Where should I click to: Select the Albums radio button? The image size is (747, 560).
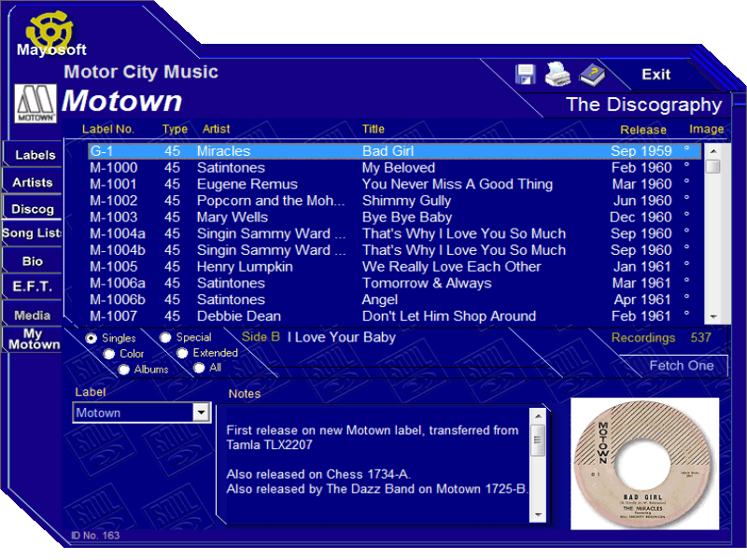pos(124,370)
